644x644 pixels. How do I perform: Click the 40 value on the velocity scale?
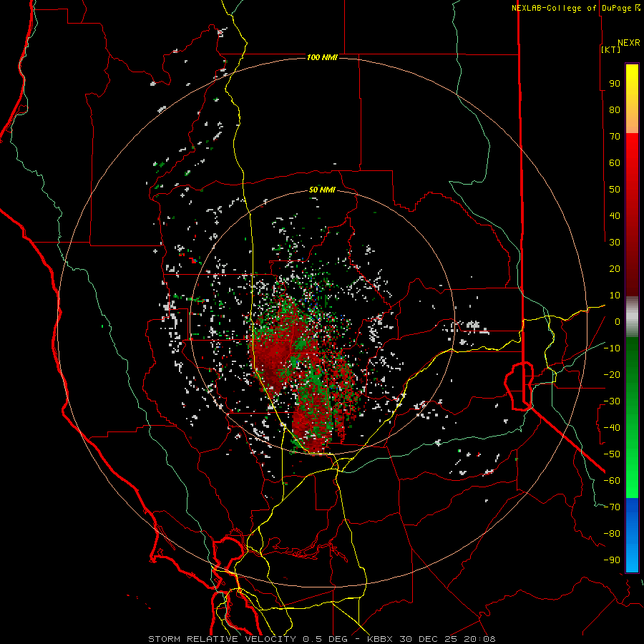615,216
